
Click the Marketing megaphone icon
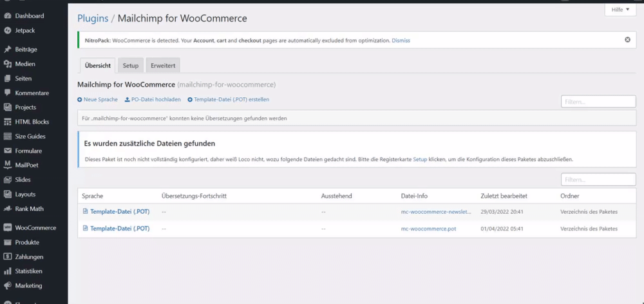point(7,285)
